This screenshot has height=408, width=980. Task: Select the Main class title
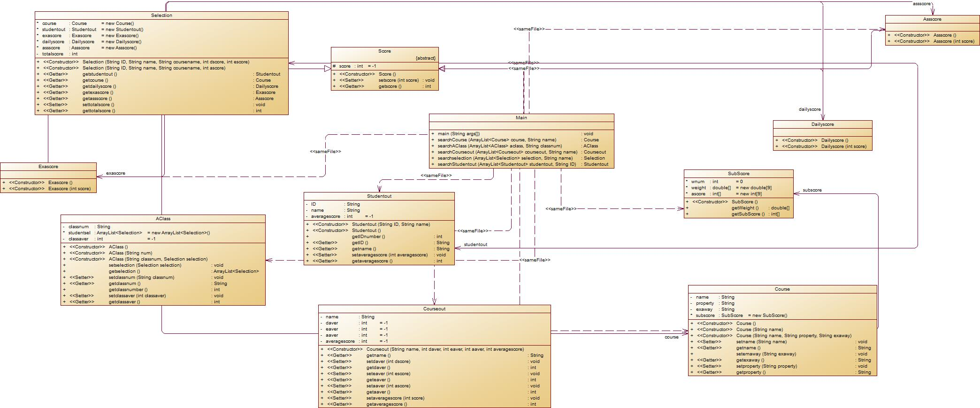(x=521, y=118)
